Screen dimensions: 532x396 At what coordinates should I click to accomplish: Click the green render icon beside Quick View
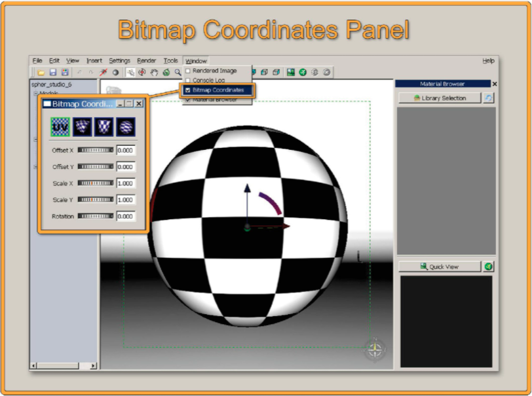coord(489,266)
